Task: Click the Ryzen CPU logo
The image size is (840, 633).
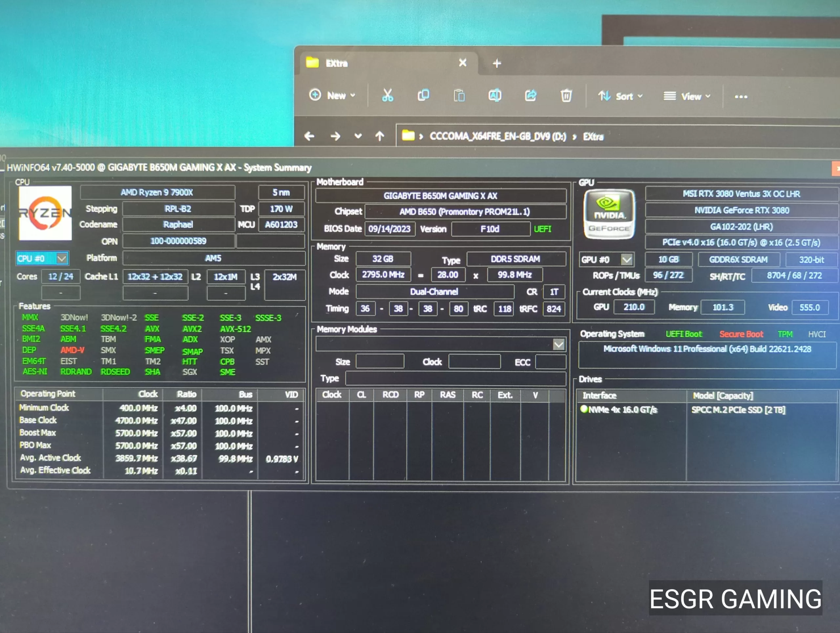Action: click(x=45, y=213)
